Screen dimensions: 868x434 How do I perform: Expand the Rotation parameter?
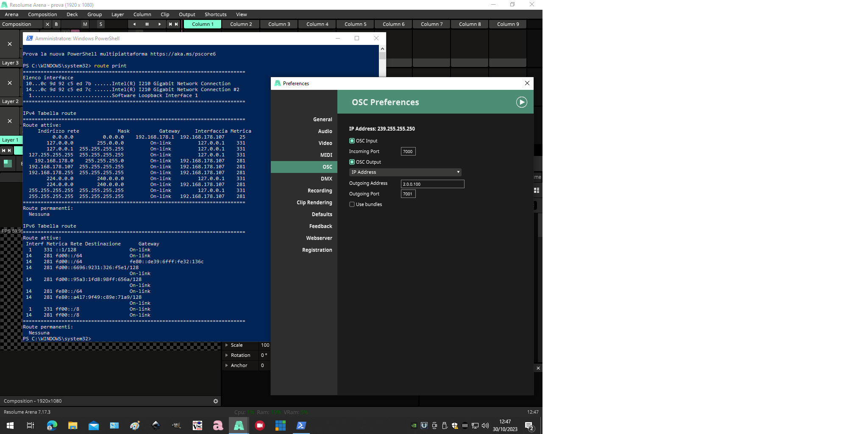pyautogui.click(x=227, y=355)
